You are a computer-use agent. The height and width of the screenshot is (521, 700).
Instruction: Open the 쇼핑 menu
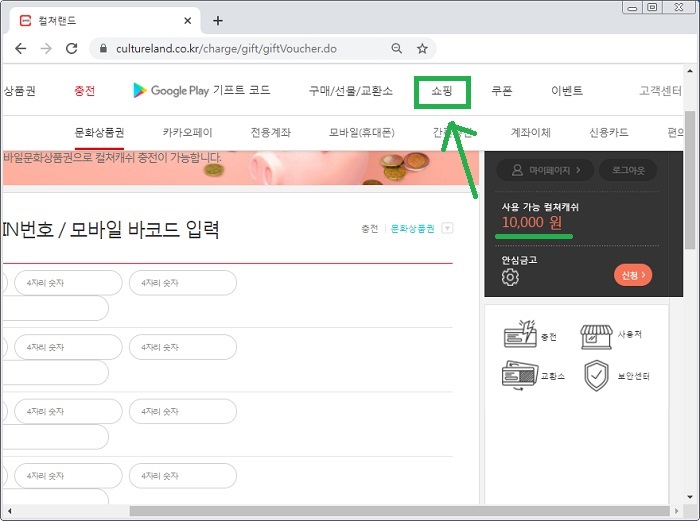click(x=442, y=91)
